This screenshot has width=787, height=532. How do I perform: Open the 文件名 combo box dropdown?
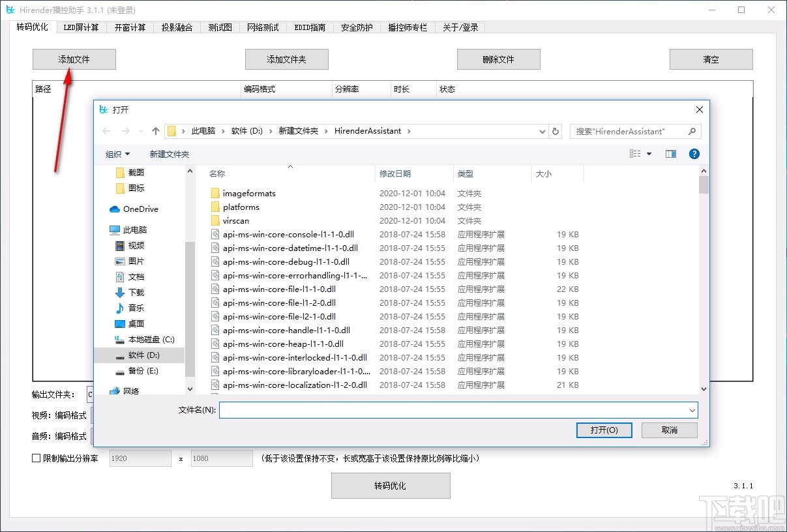691,410
